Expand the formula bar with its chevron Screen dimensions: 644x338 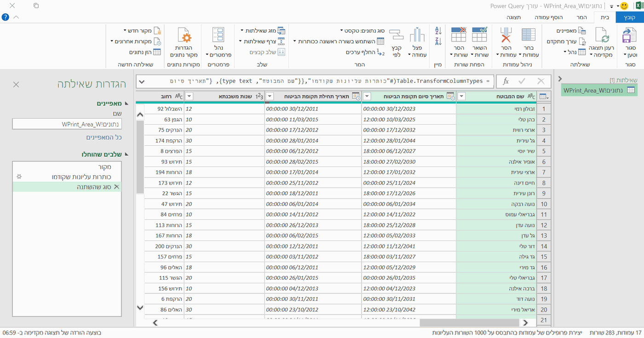pyautogui.click(x=142, y=81)
